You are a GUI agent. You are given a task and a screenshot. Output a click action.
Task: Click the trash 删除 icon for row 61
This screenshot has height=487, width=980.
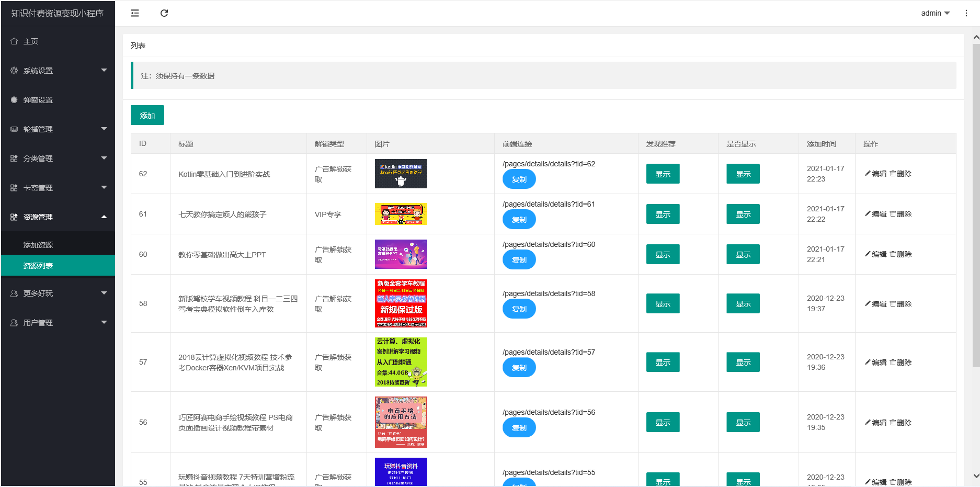893,214
